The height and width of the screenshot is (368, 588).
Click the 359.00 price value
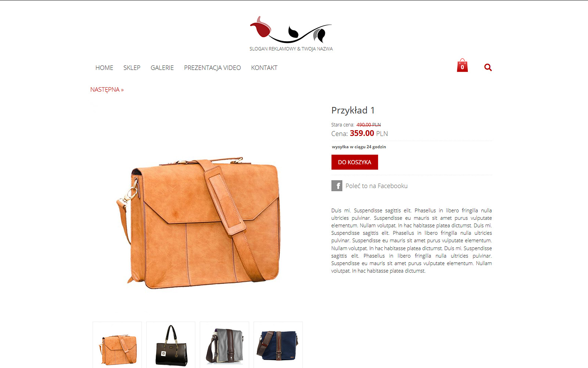pyautogui.click(x=362, y=133)
